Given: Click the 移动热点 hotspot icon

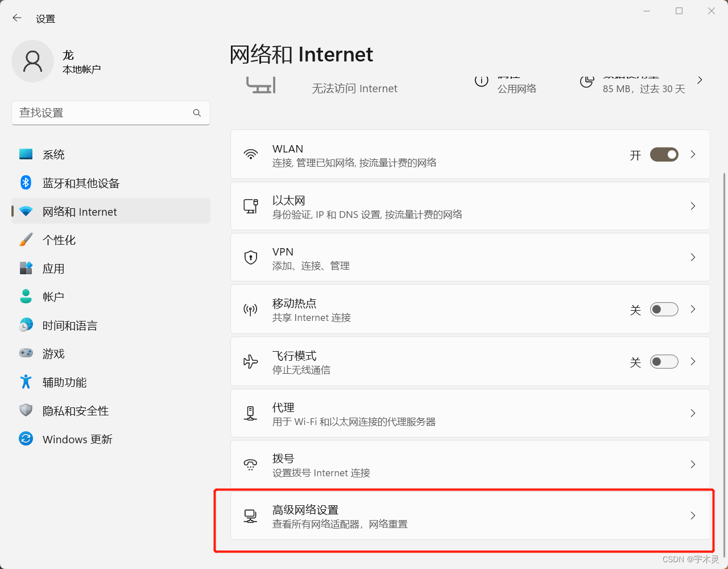Looking at the screenshot, I should [251, 310].
